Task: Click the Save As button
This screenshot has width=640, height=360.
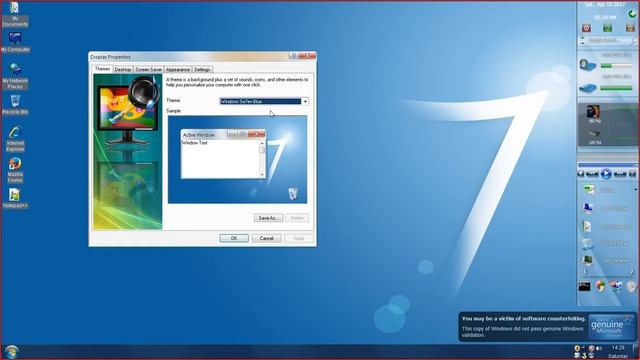Action: (x=268, y=218)
